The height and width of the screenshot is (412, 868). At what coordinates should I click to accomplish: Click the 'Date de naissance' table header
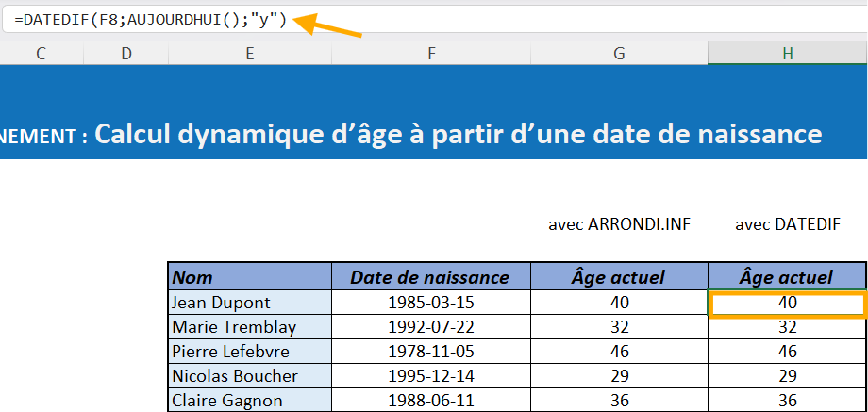(x=431, y=276)
